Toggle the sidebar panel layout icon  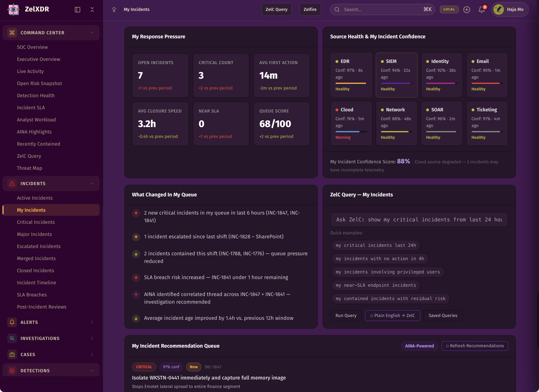click(x=77, y=9)
